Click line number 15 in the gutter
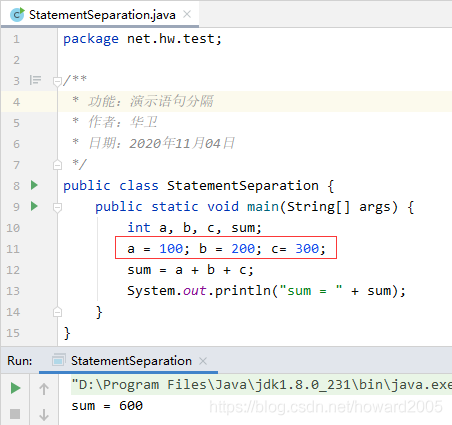The width and height of the screenshot is (452, 425). tap(13, 333)
